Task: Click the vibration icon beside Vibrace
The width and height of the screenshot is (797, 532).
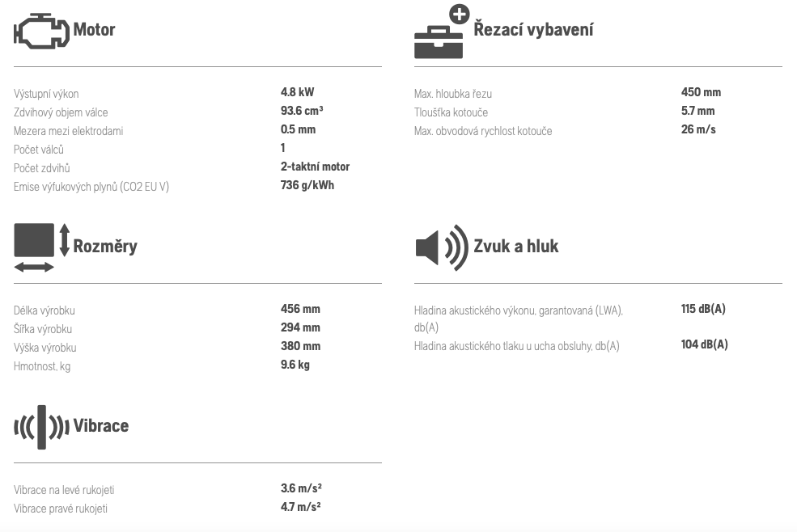Action: point(42,428)
